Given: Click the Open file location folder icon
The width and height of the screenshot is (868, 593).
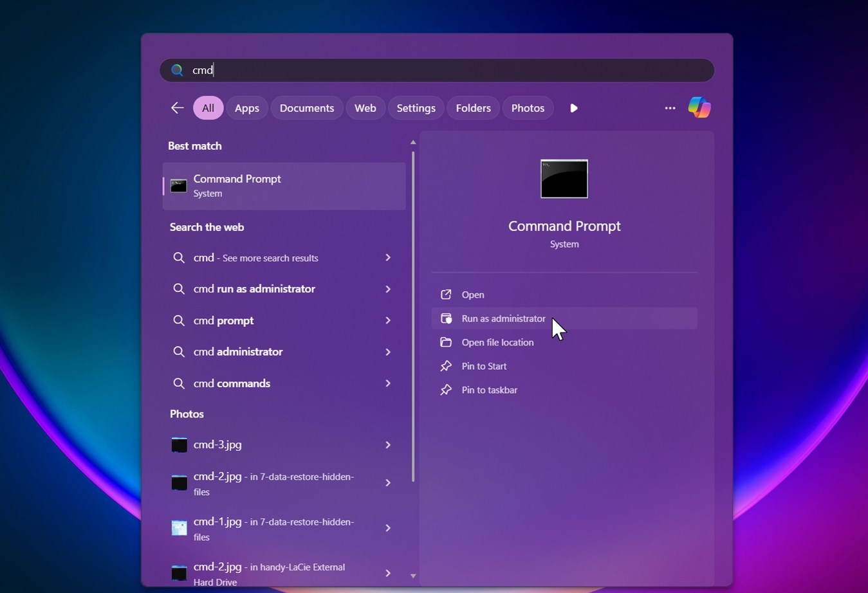Looking at the screenshot, I should [446, 342].
